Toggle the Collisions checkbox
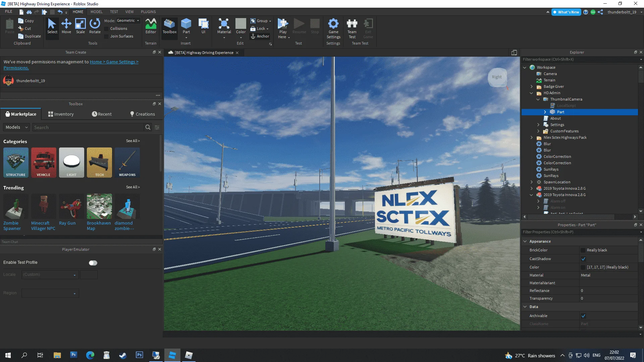This screenshot has height=362, width=644. 106,29
